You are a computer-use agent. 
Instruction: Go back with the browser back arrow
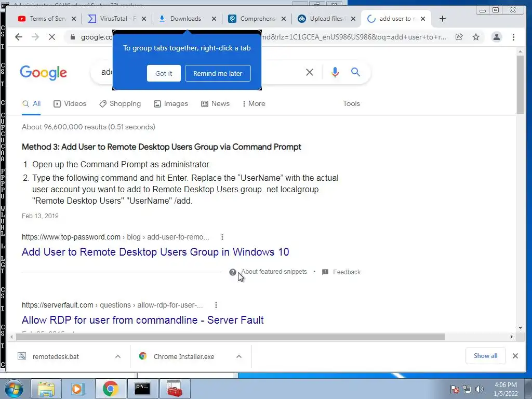(19, 37)
